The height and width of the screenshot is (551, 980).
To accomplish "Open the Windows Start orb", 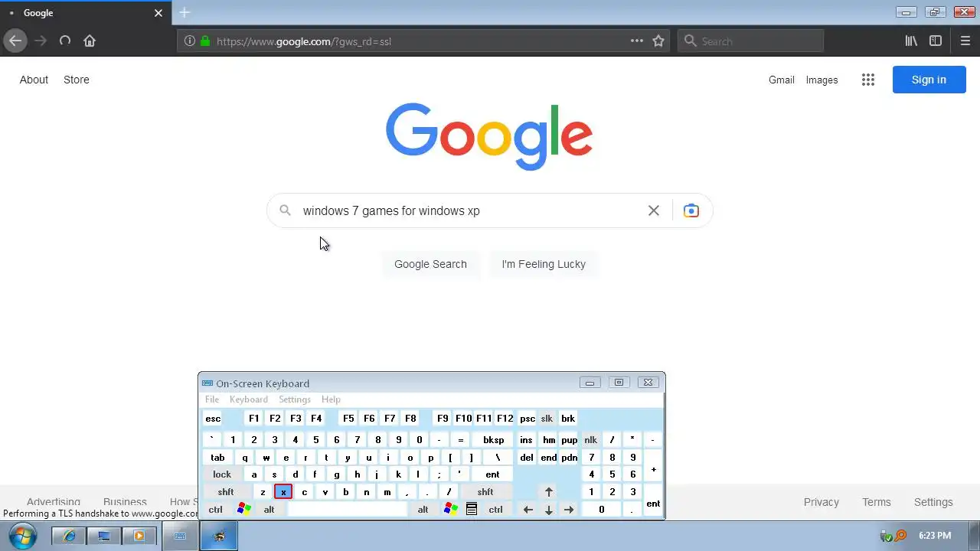I will tap(21, 536).
